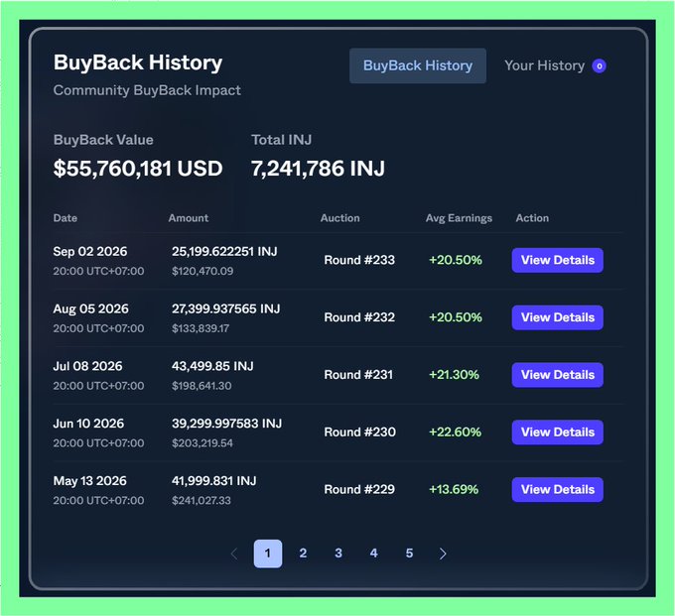Viewport: 675px width, 616px height.
Task: Click the $241,027.33 value
Action: point(202,501)
